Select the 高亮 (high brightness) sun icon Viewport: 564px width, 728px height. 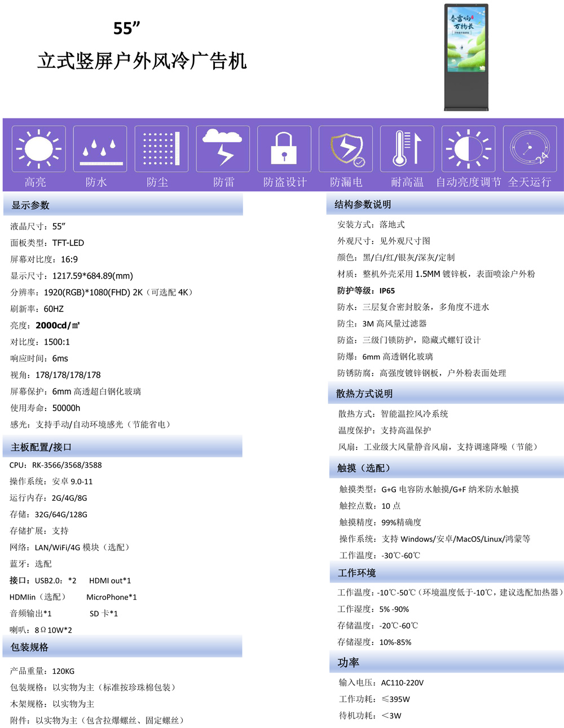pos(38,148)
